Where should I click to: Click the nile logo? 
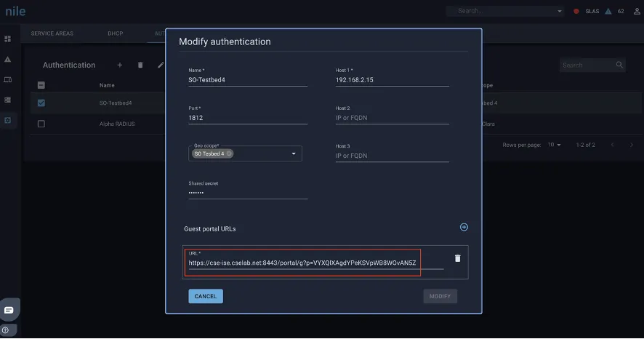tap(15, 11)
